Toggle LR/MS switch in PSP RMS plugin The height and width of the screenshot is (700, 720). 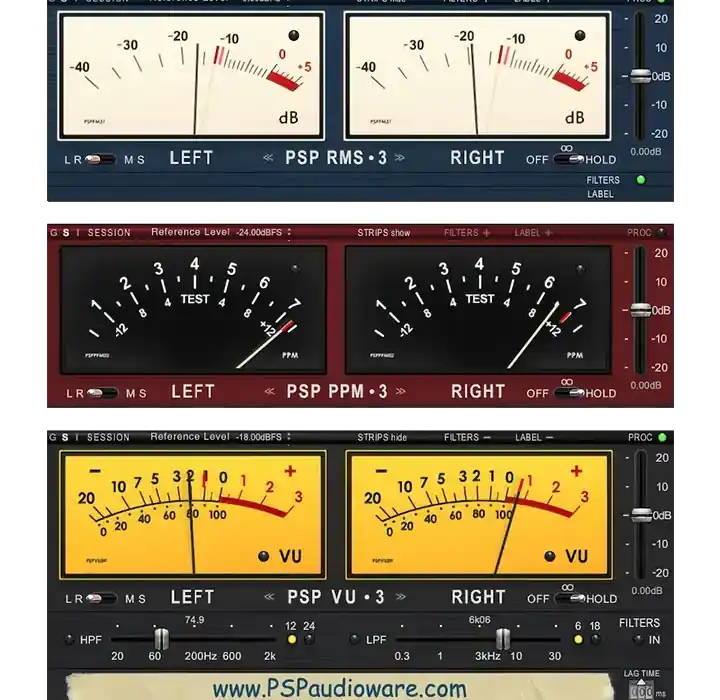[100, 160]
